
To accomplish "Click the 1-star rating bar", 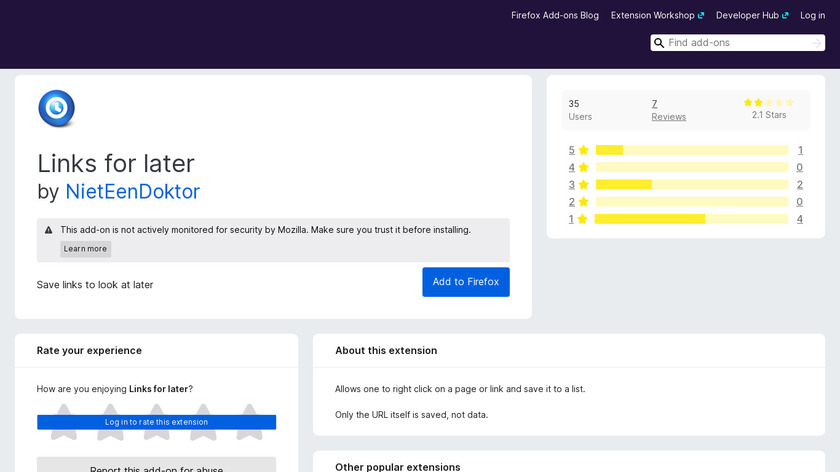I will pyautogui.click(x=691, y=219).
